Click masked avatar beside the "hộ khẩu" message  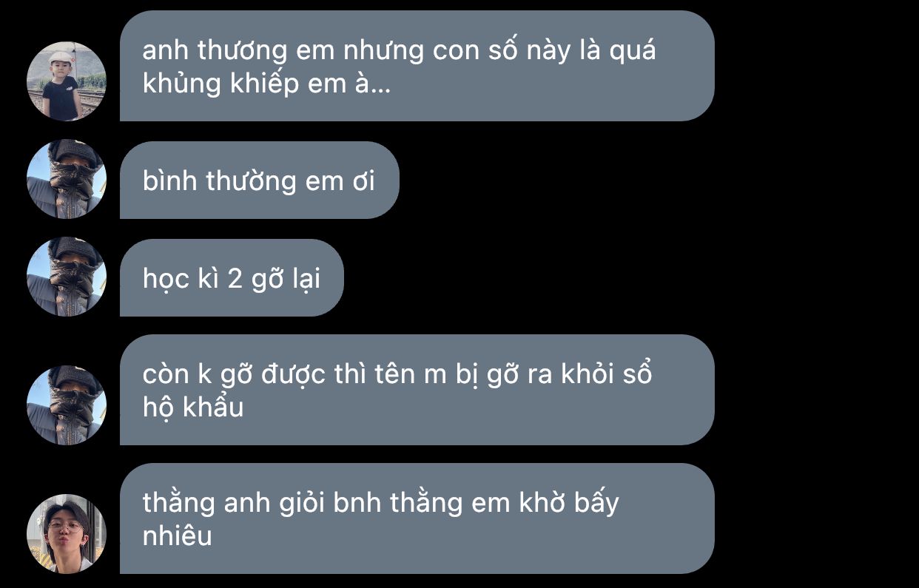tap(67, 405)
